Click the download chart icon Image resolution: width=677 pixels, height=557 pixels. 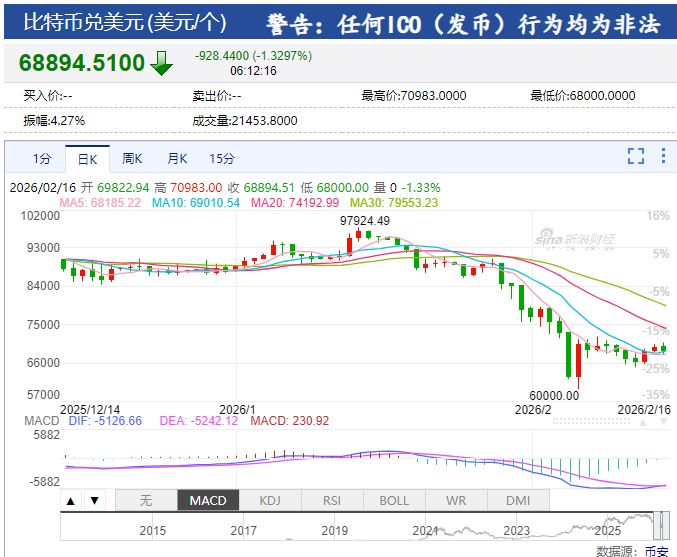(662, 156)
